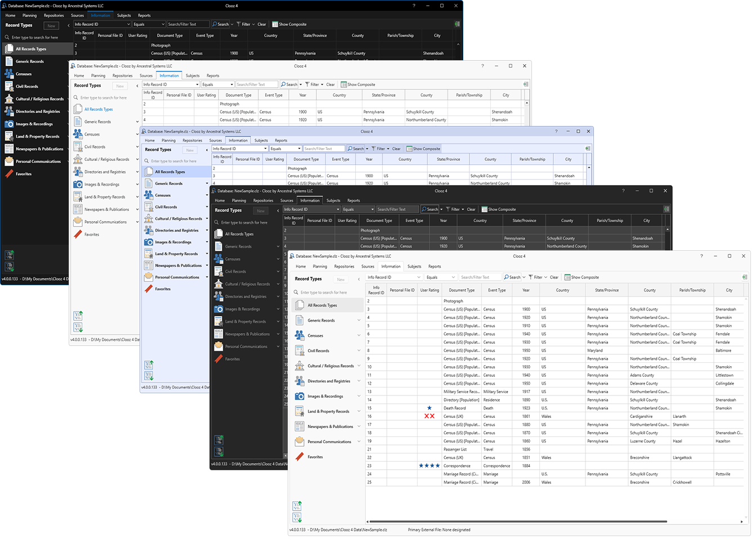Open Repositories tab in dark gray window
Image resolution: width=756 pixels, height=540 pixels.
[x=263, y=200]
